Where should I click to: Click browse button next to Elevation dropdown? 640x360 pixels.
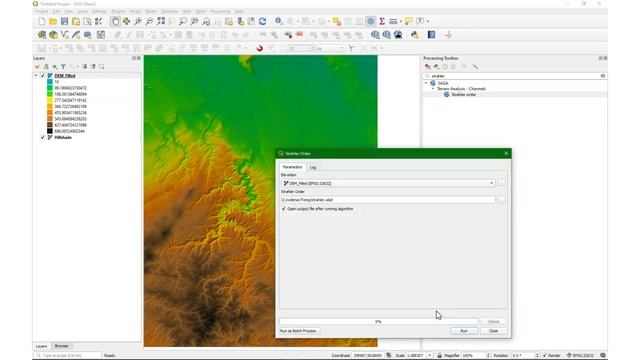click(501, 183)
